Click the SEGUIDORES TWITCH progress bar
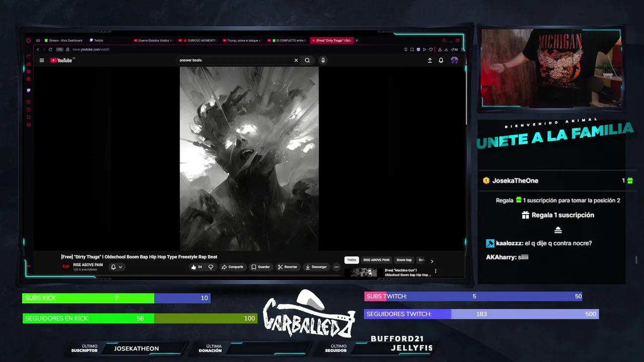The width and height of the screenshot is (644, 362). [x=481, y=314]
